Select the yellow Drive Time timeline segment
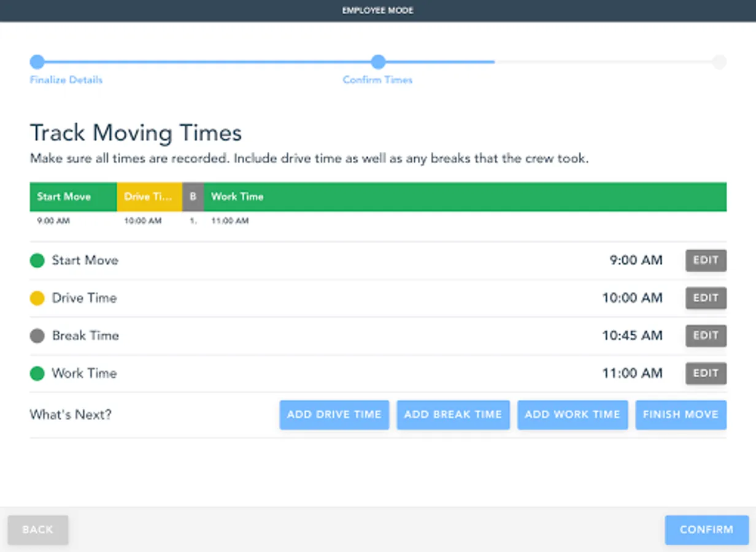 coord(149,196)
